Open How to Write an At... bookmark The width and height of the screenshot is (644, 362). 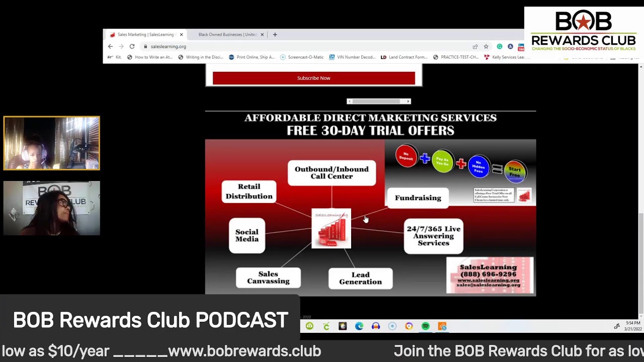(x=150, y=57)
